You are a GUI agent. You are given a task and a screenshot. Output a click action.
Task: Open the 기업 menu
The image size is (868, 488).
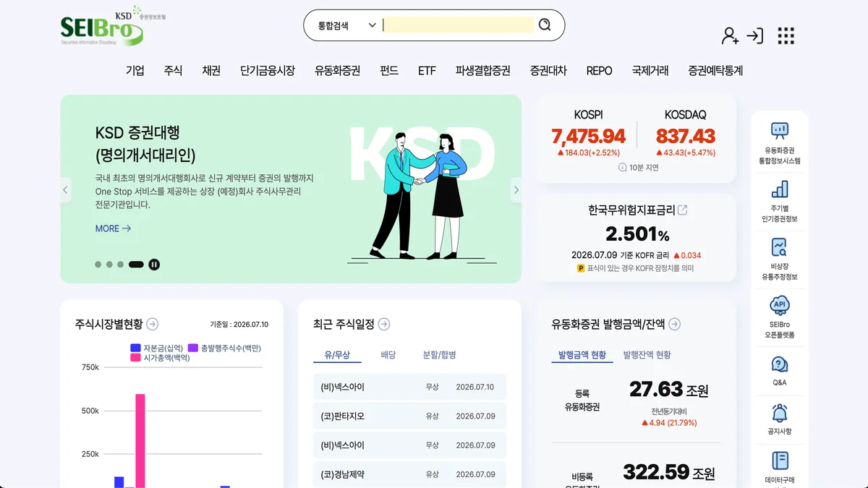point(135,71)
